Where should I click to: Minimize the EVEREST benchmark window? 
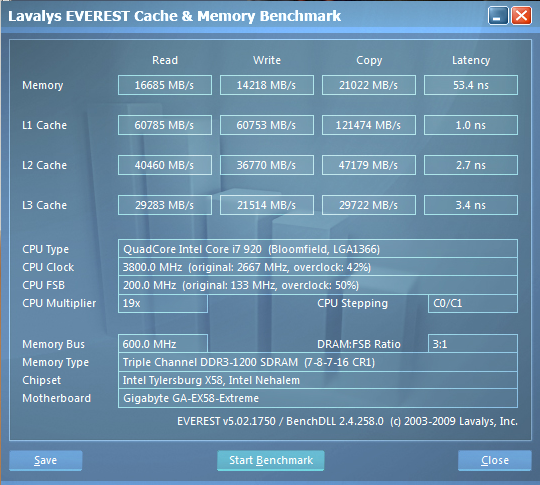(x=498, y=16)
